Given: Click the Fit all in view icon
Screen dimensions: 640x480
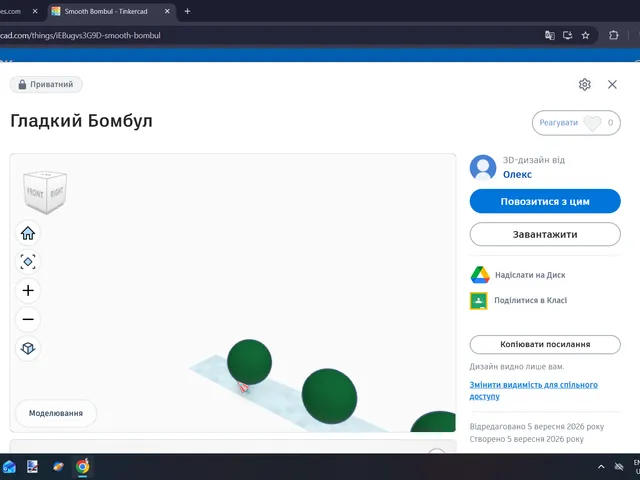Looking at the screenshot, I should [x=28, y=262].
